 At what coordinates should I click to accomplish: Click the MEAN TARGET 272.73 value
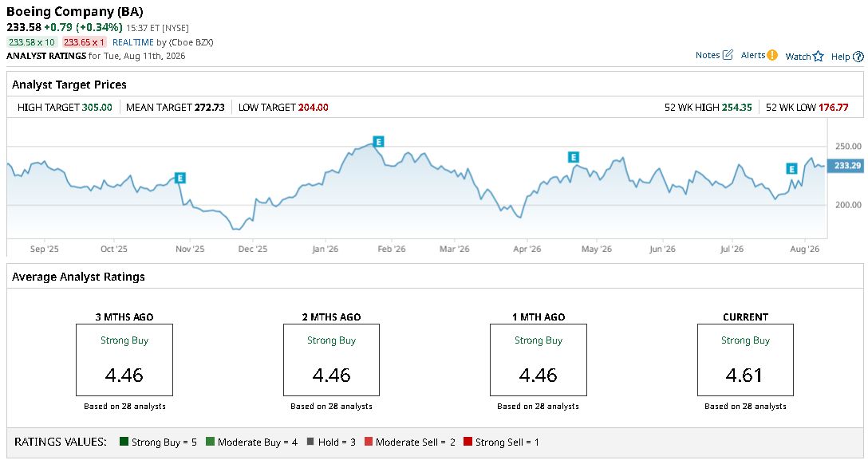[209, 108]
